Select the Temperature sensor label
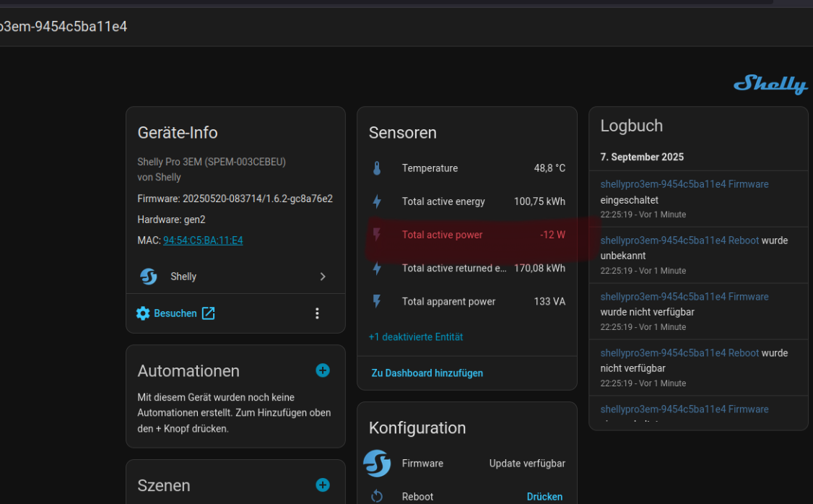This screenshot has height=504, width=813. point(430,168)
